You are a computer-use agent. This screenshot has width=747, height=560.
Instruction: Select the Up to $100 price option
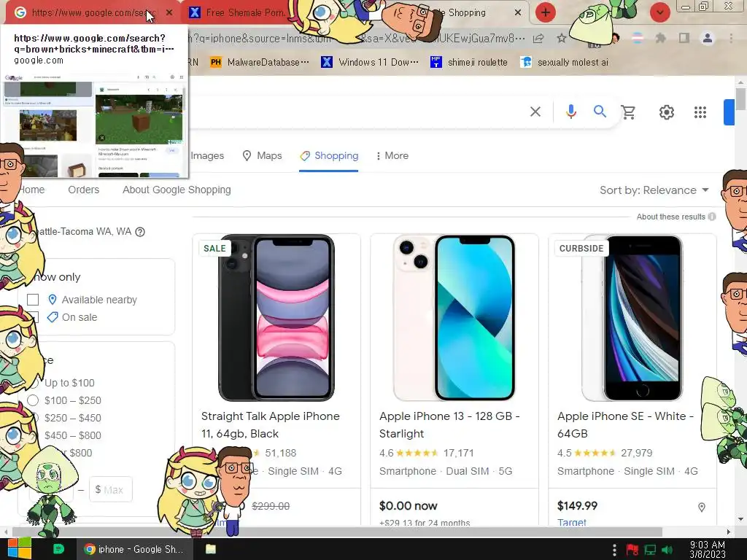69,383
